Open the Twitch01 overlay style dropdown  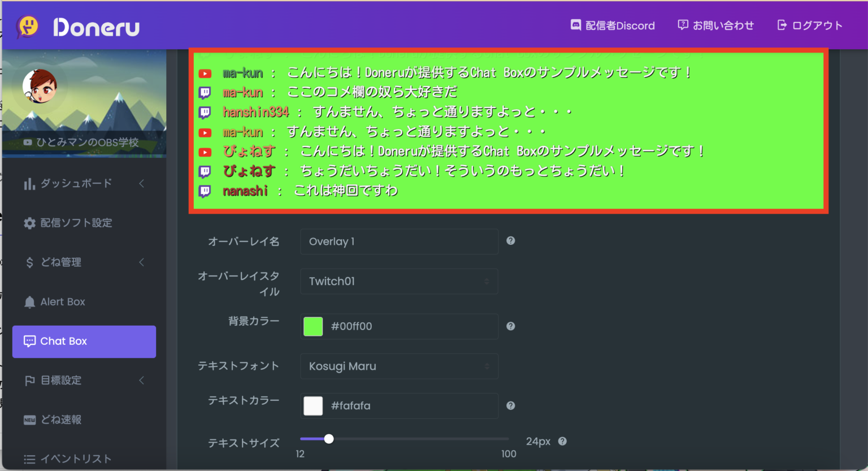pos(398,281)
